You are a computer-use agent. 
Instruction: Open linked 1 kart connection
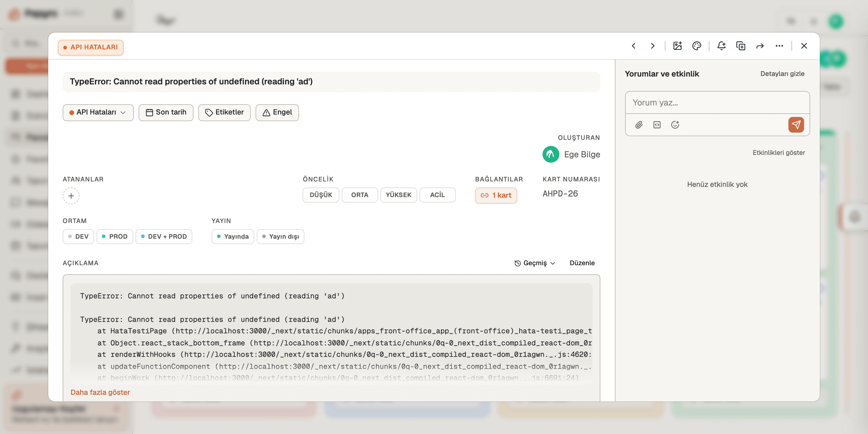pos(496,195)
